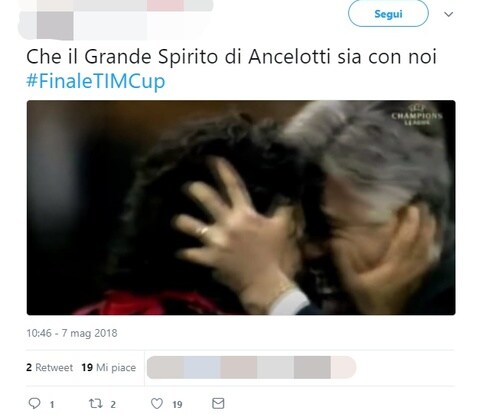Like the tweet with the heart icon

157,404
